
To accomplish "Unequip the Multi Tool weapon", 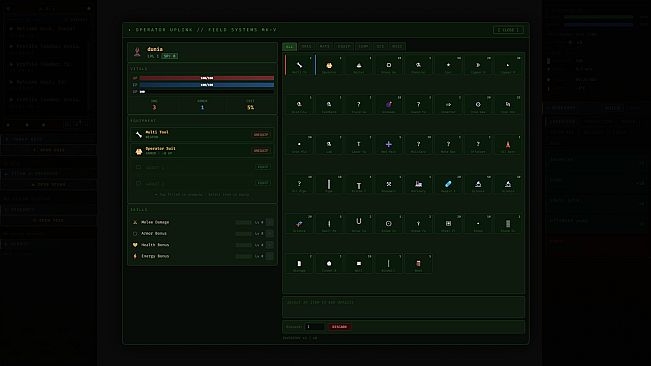I will 261,134.
